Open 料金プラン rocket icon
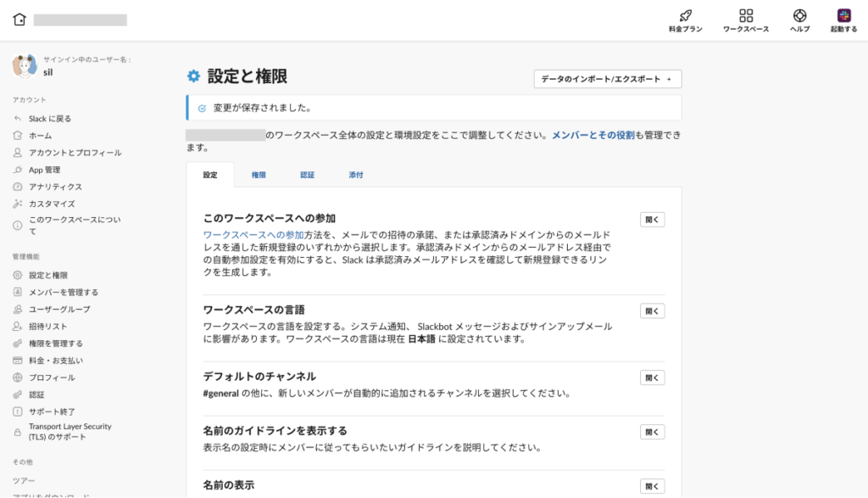 (685, 16)
